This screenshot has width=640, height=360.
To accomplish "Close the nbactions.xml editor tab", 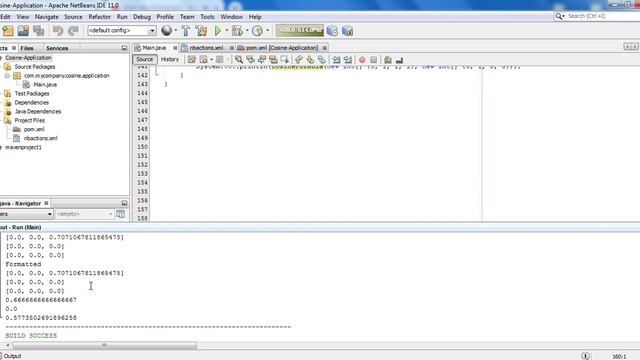I will point(232,48).
